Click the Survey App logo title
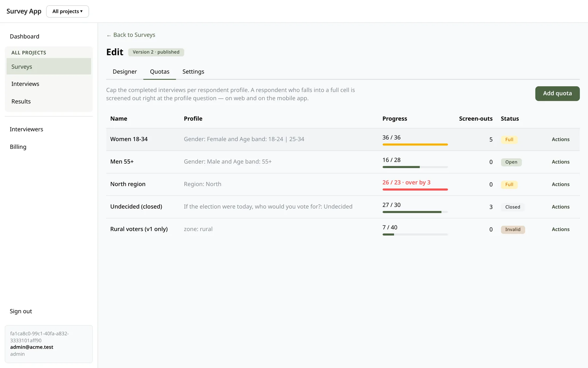The height and width of the screenshot is (368, 588). (24, 11)
